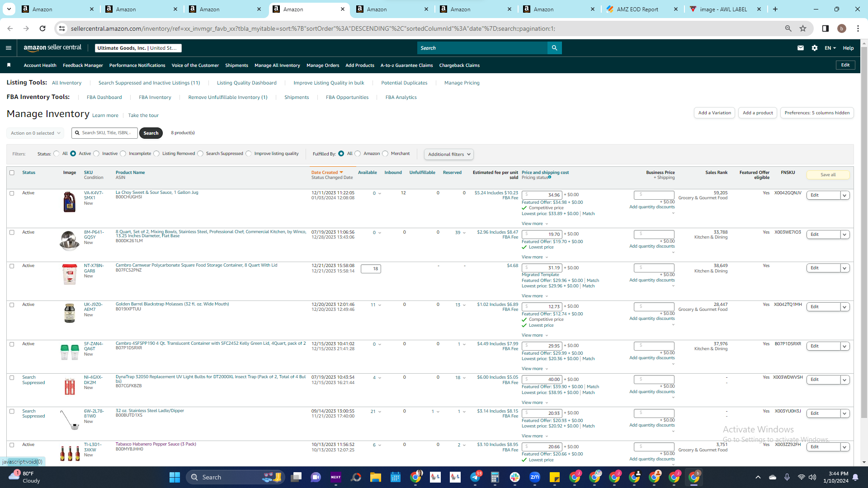Open Manage Orders from the nav bar
868x488 pixels.
(x=323, y=66)
